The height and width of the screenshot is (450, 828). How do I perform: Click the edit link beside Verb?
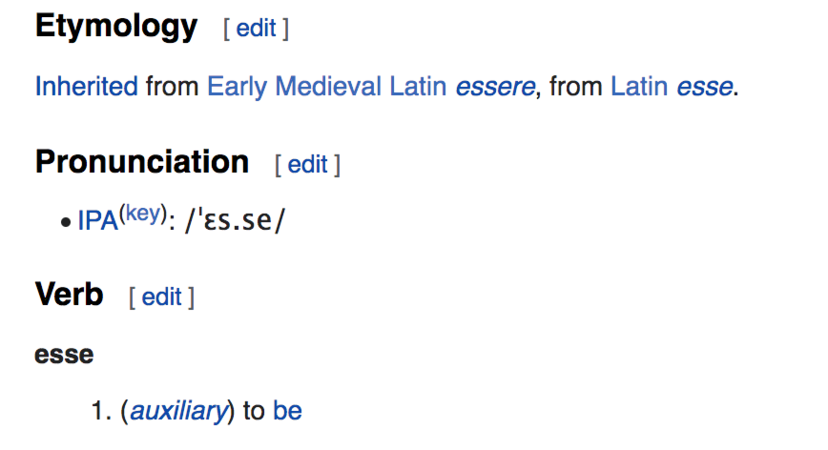161,297
